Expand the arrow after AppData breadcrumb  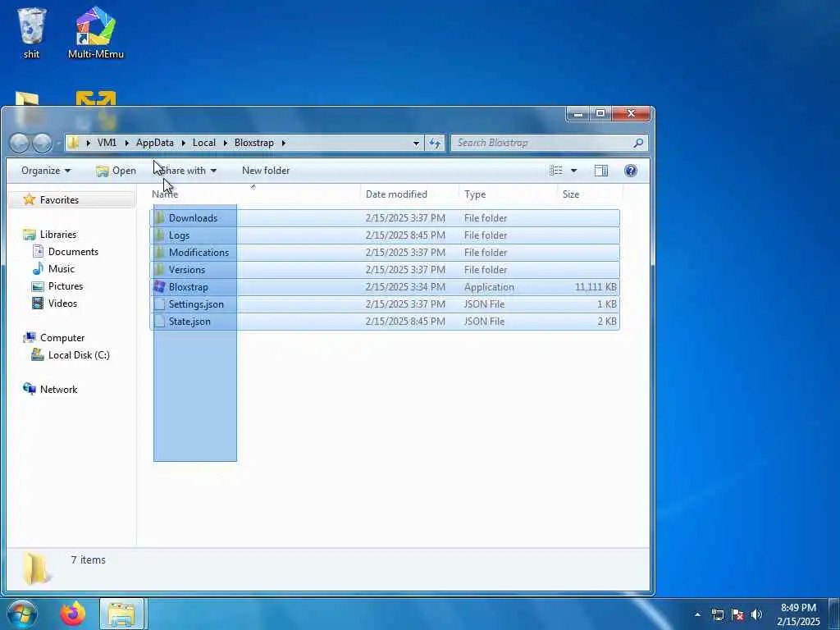click(x=183, y=143)
